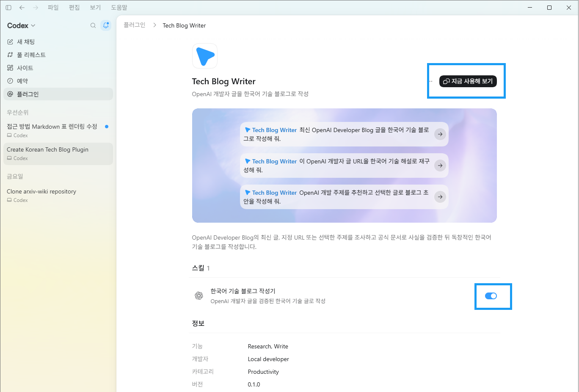579x392 pixels.
Task: Open chat 접근 방법 Markdown 표 렌더링 수정
Action: [x=58, y=130]
